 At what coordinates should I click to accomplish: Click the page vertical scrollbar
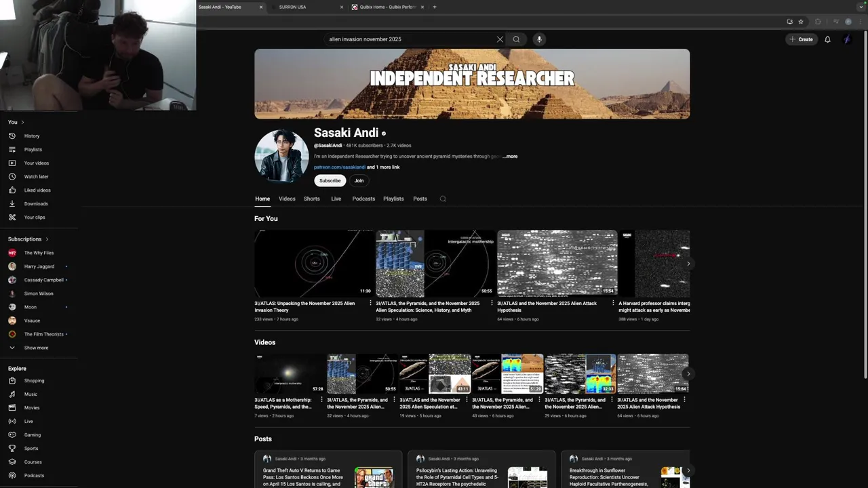pyautogui.click(x=865, y=203)
